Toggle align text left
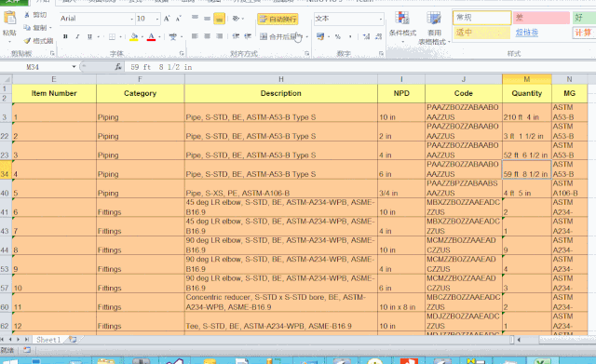This screenshot has width=596, height=364. point(195,36)
